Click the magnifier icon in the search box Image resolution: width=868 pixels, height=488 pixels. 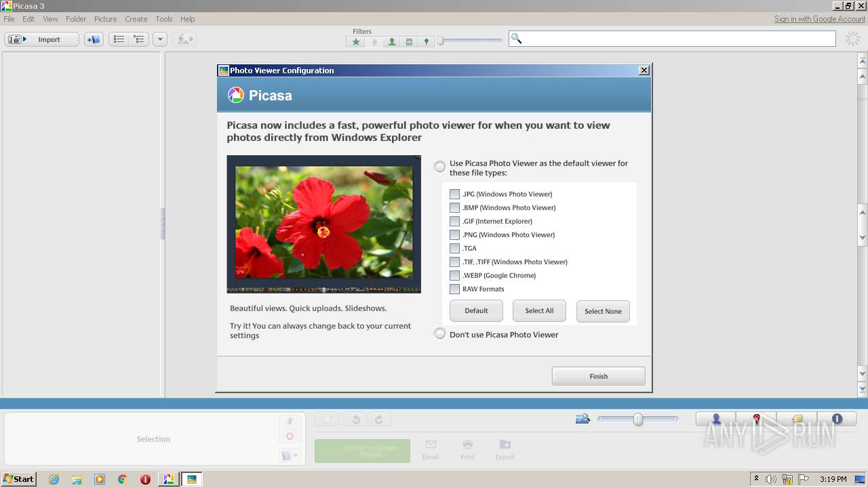click(x=517, y=39)
